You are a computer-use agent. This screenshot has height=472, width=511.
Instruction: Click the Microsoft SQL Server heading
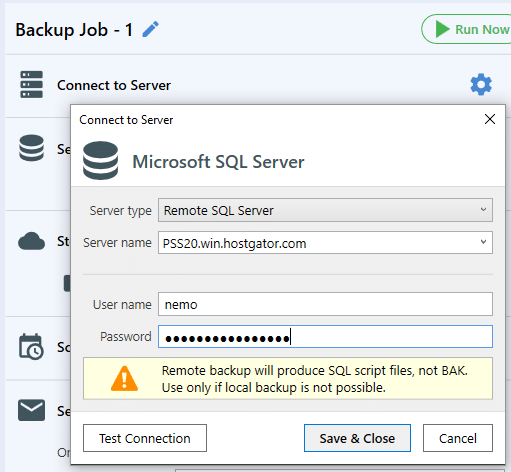[218, 162]
